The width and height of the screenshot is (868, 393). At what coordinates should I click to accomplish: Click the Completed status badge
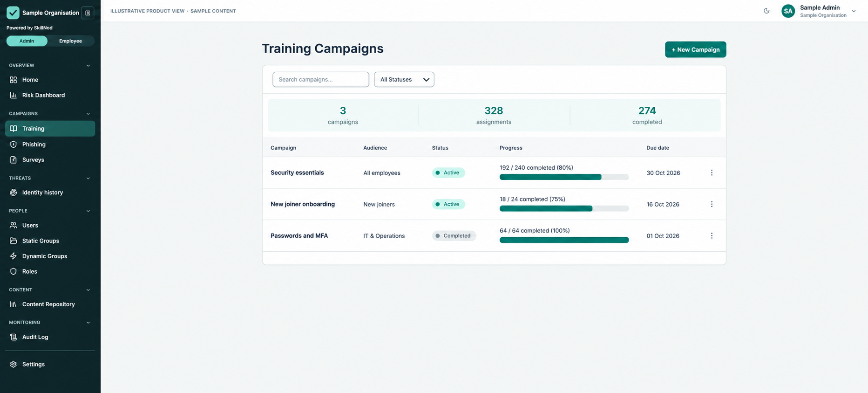click(x=454, y=235)
